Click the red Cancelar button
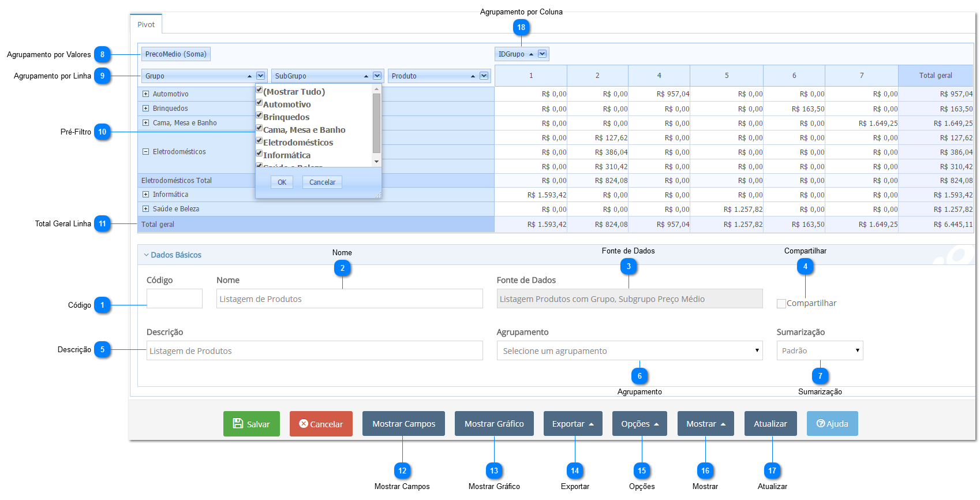Viewport: 980px width, 500px height. (321, 424)
